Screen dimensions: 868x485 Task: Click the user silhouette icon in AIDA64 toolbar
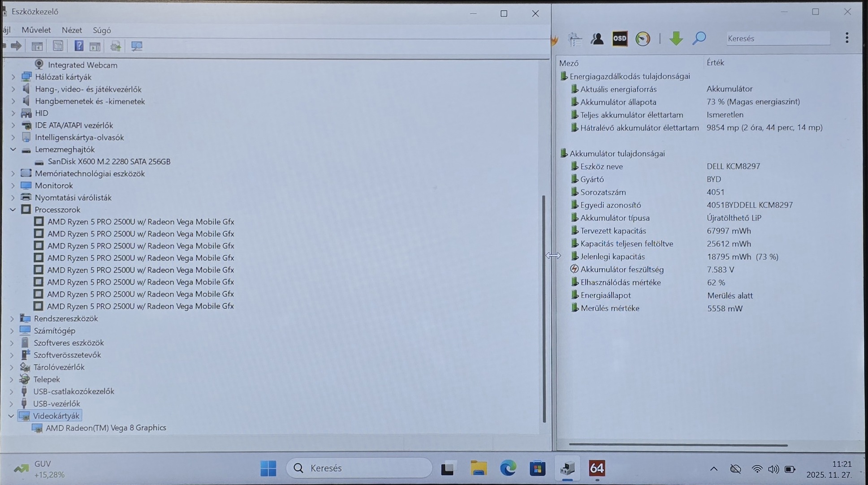tap(597, 39)
